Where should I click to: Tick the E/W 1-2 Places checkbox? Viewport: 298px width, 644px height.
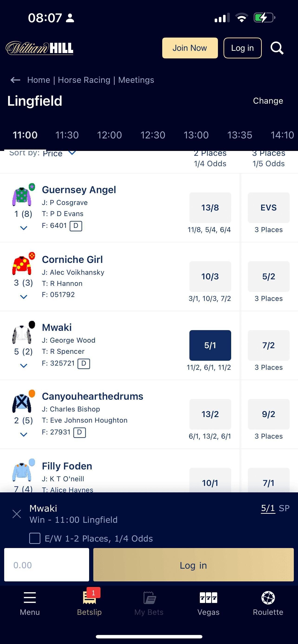tap(35, 538)
